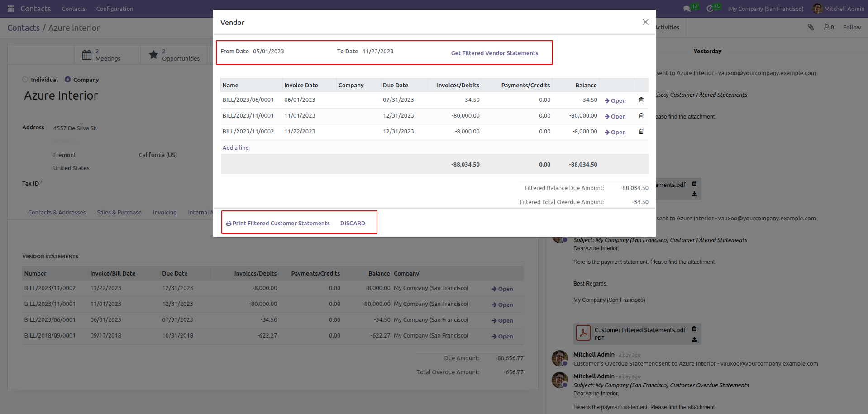Viewport: 868px width, 414px height.
Task: Remove BILL/2023/11/0002 row using trash icon
Action: (641, 132)
